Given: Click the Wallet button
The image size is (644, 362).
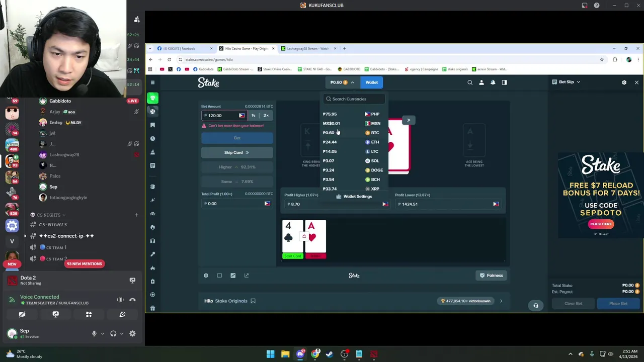Looking at the screenshot, I should tap(371, 82).
